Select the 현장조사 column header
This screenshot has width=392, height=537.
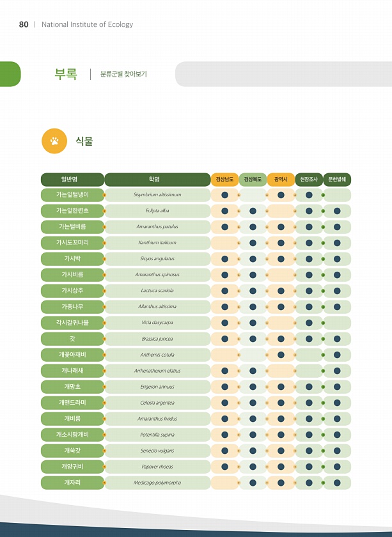(309, 180)
